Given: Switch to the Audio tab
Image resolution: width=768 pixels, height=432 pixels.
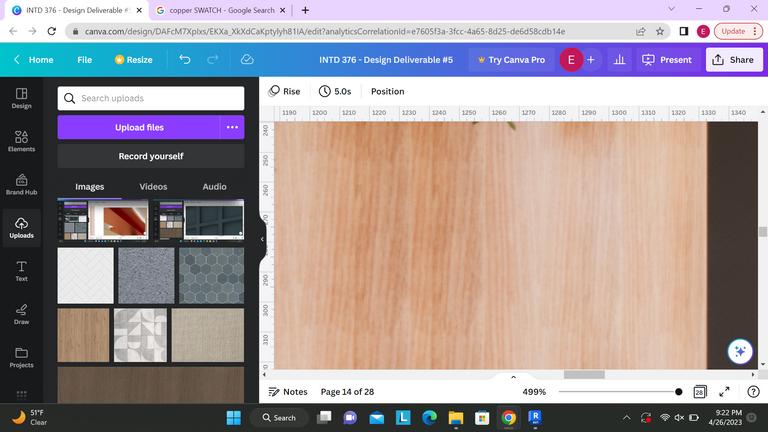Looking at the screenshot, I should point(215,187).
